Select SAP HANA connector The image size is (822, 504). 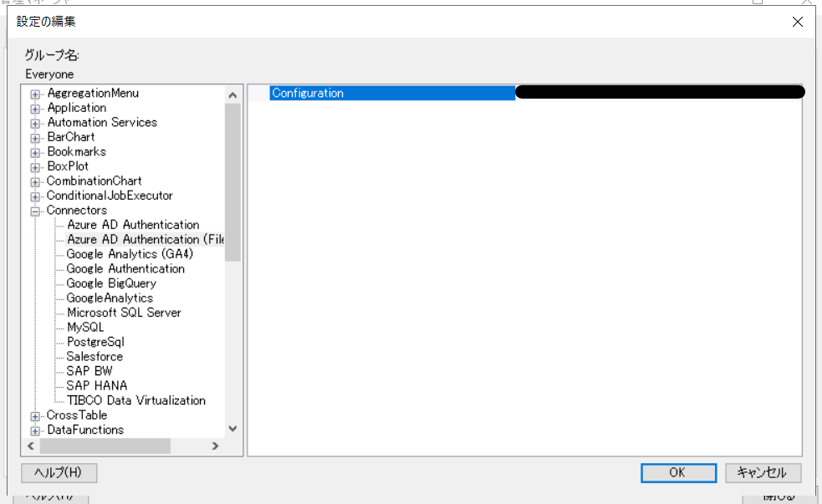[x=96, y=385]
